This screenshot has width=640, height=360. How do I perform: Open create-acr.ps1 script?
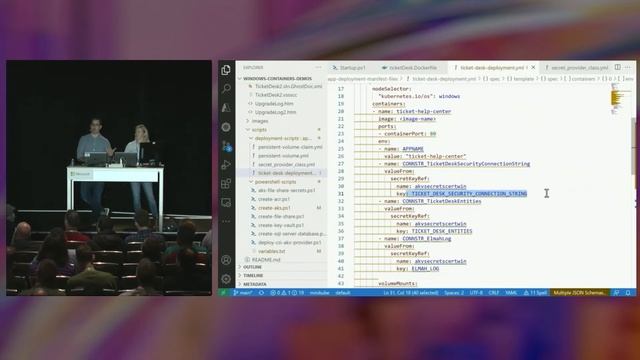(x=274, y=199)
